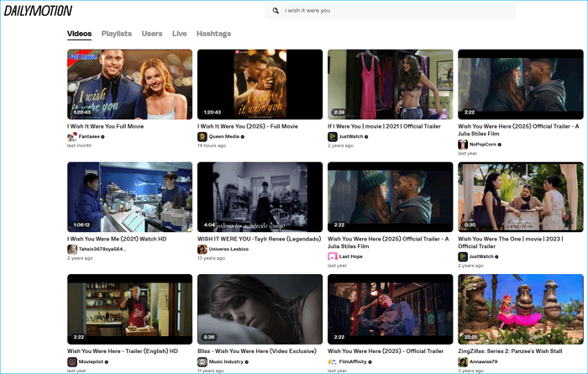Open the Last Hope channel name
Viewport: 588px width, 374px height.
tap(350, 257)
